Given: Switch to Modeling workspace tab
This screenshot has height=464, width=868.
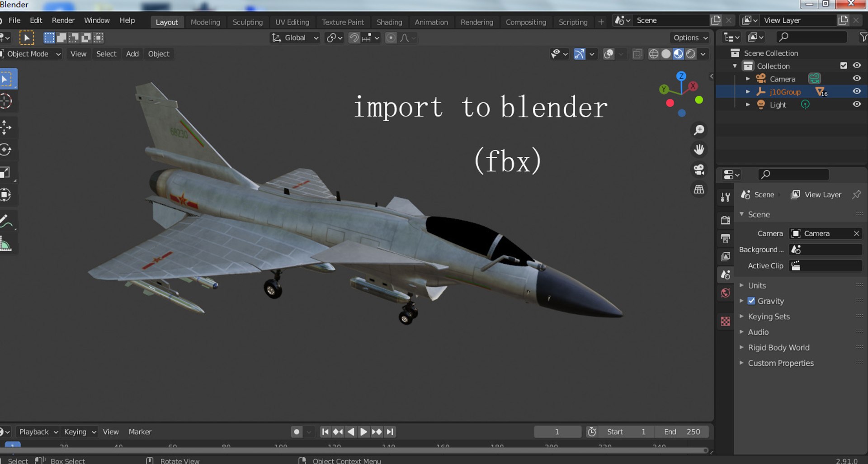Looking at the screenshot, I should [205, 22].
